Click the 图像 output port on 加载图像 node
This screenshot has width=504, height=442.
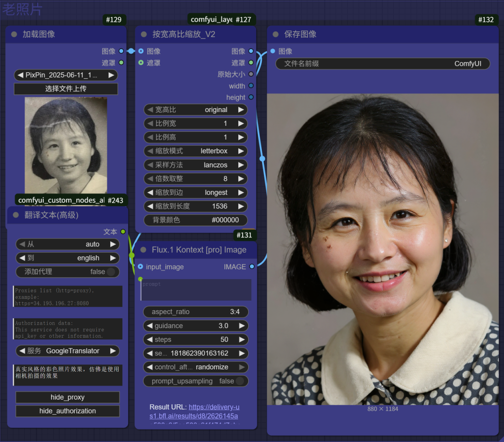click(121, 51)
